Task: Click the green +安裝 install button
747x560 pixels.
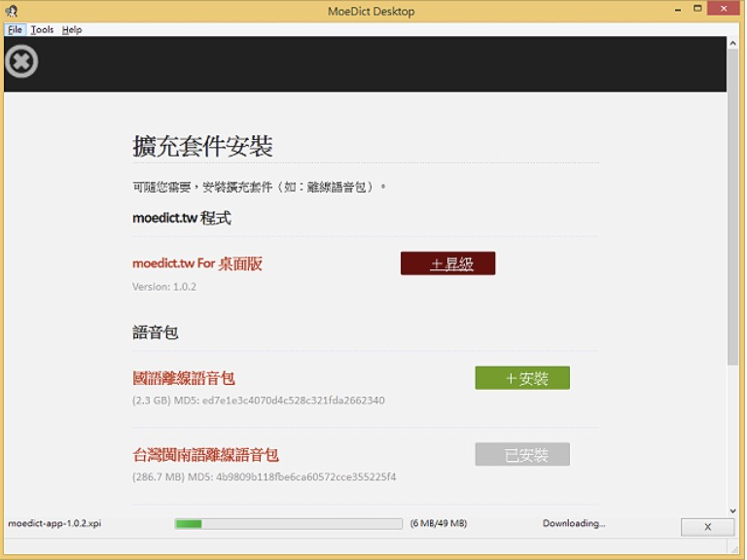Action: pyautogui.click(x=522, y=378)
